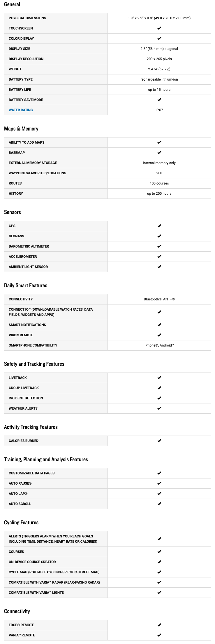Click the GLONASS checkmark icon
This screenshot has width=215, height=644.
point(159,236)
